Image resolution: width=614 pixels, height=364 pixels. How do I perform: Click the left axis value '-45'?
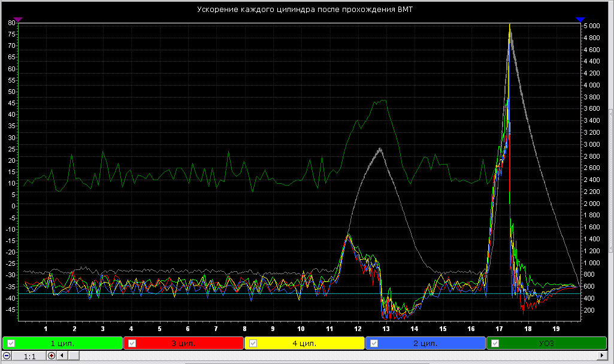11,309
